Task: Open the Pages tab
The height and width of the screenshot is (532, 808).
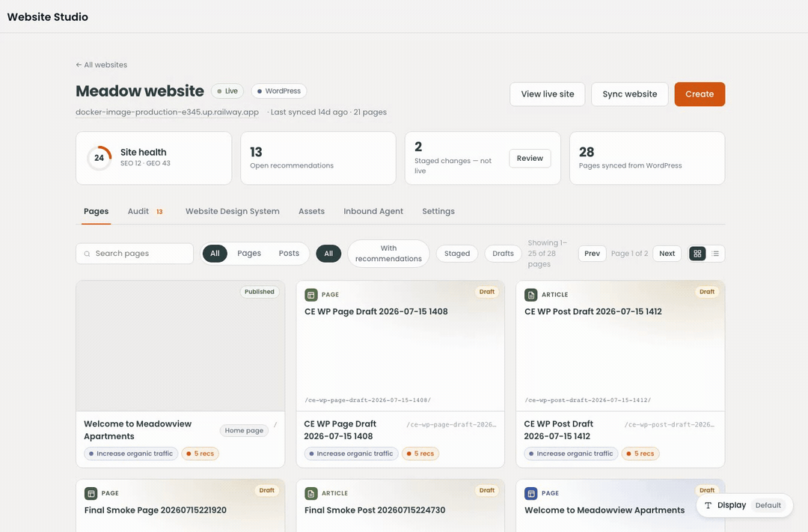Action: (x=97, y=211)
